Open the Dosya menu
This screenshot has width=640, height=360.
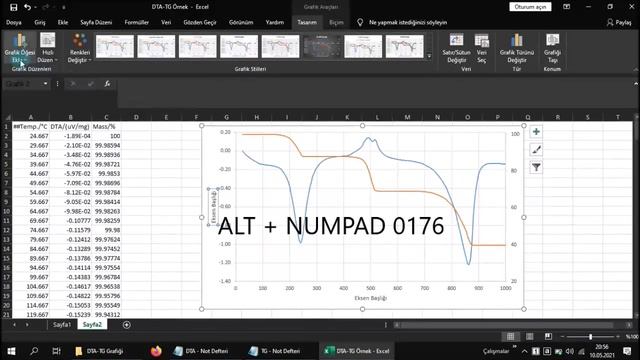[13, 22]
